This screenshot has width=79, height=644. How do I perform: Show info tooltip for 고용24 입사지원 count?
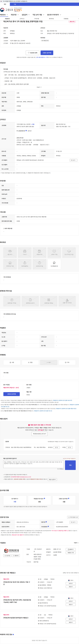click(69, 499)
